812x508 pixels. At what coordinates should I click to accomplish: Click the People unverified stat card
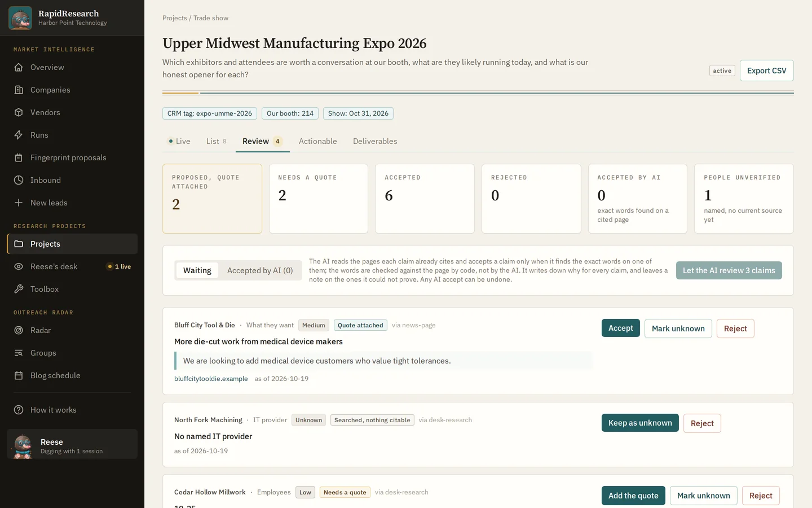tap(744, 199)
